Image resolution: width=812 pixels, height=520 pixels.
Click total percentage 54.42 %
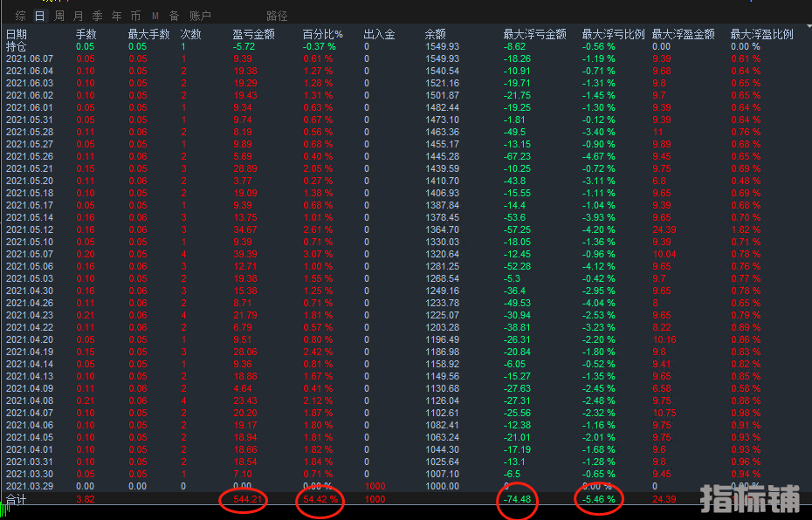(320, 499)
